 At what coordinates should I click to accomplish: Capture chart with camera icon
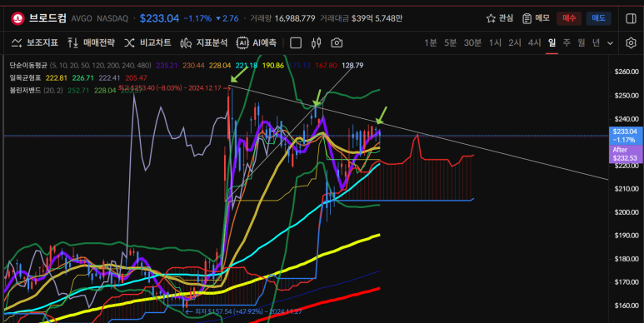337,42
